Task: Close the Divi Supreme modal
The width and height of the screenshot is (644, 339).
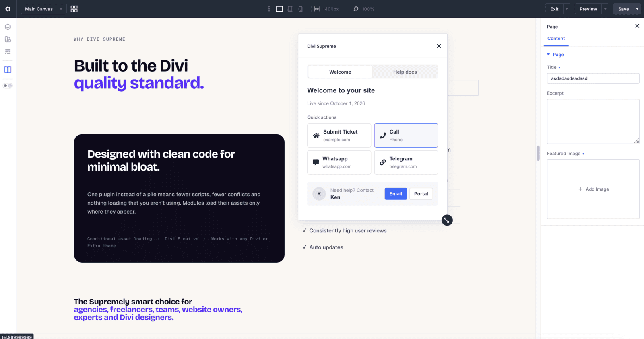Action: point(439,46)
